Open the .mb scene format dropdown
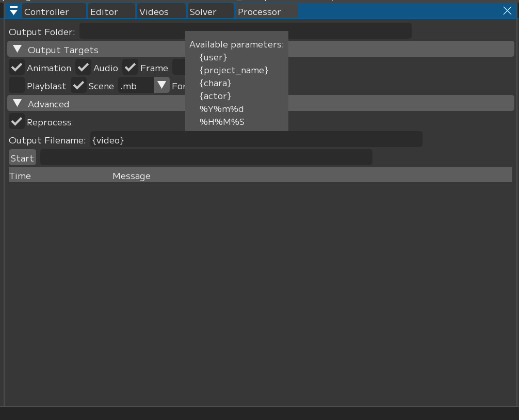Image resolution: width=519 pixels, height=420 pixels. point(161,86)
